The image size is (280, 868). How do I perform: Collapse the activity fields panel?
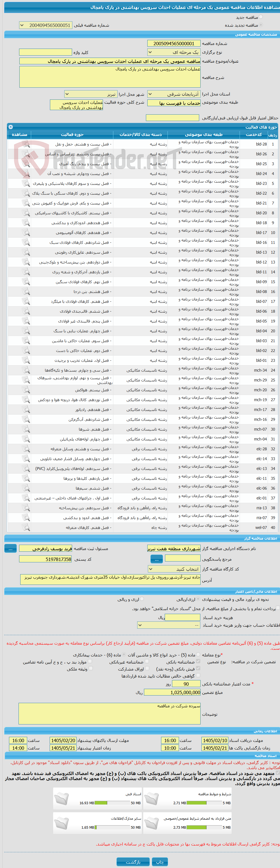point(10,127)
